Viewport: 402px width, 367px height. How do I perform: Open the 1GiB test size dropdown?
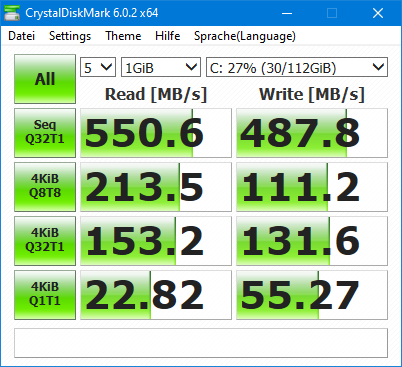click(x=161, y=67)
